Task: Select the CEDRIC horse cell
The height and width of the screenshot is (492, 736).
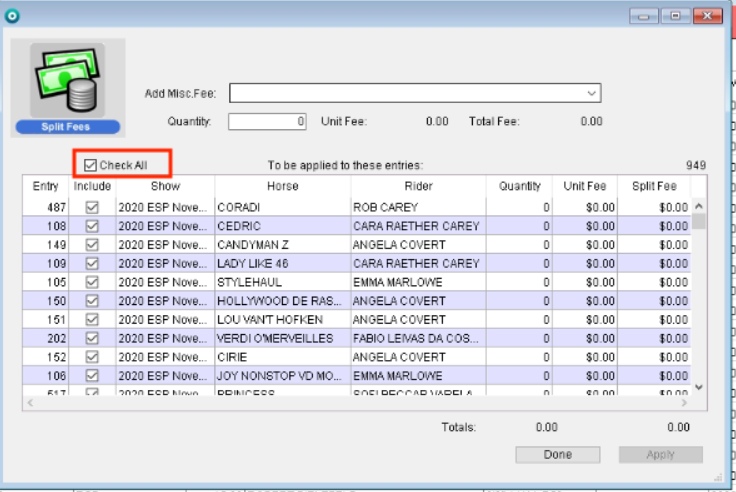Action: click(283, 226)
